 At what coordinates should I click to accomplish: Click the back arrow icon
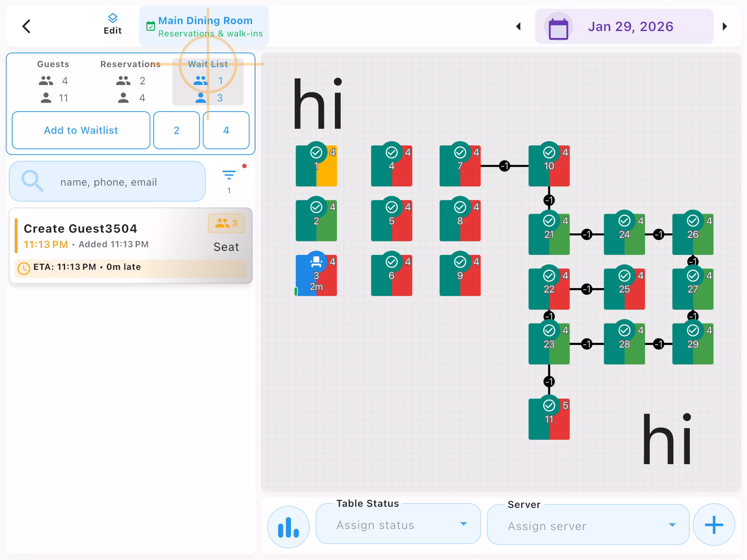coord(27,27)
